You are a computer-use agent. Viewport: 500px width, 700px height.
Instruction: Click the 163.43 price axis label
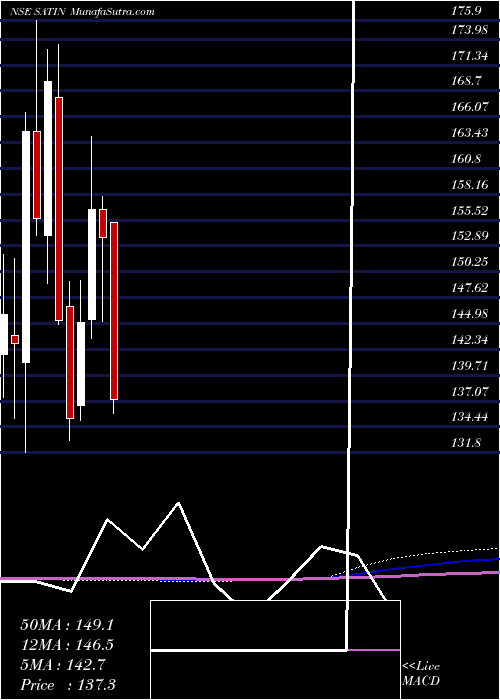click(x=470, y=133)
